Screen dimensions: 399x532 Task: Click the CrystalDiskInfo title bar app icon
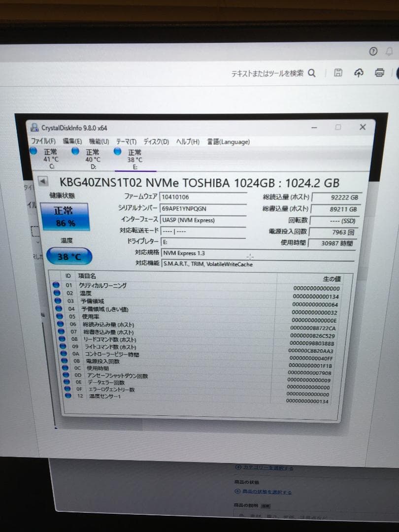pyautogui.click(x=34, y=127)
